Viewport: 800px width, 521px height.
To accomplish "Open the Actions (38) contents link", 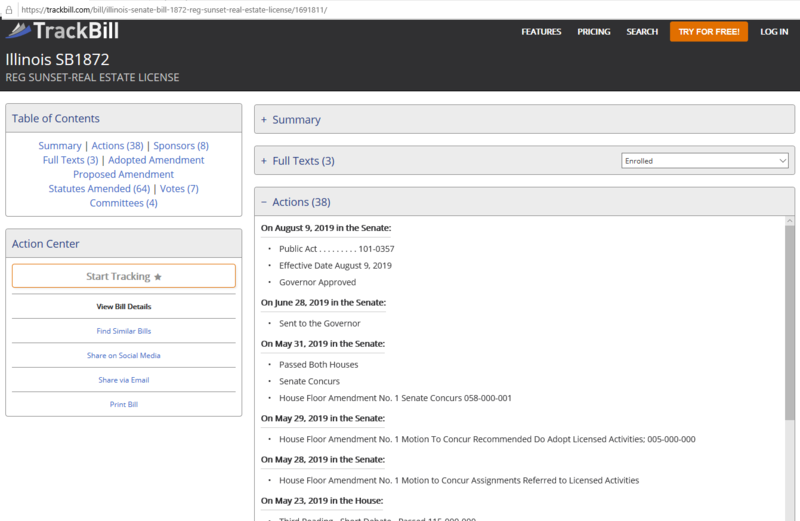I will (117, 146).
